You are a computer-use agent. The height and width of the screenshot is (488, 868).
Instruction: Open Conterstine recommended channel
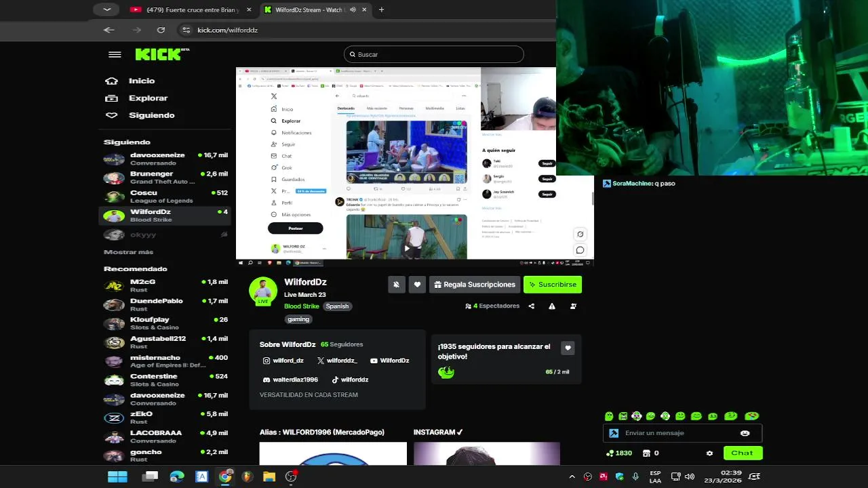point(165,380)
